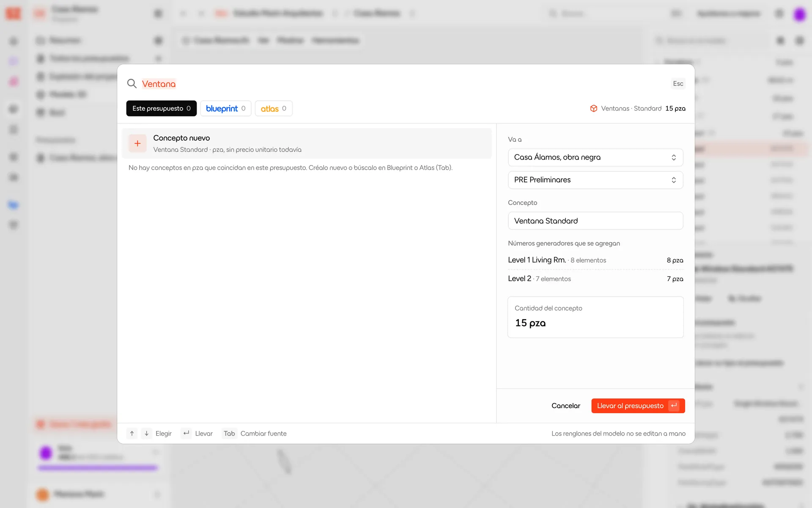The height and width of the screenshot is (508, 812).
Task: Switch to the blueprint source tab
Action: coord(226,108)
